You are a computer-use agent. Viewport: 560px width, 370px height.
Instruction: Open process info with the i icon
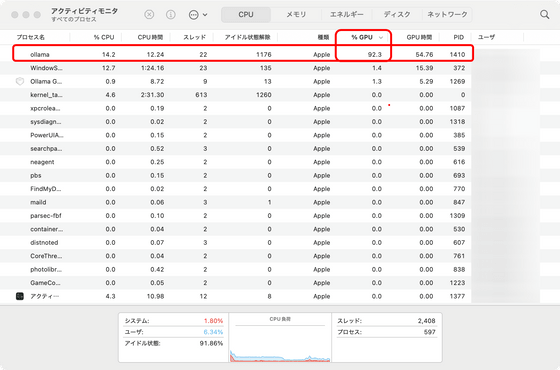click(x=171, y=15)
